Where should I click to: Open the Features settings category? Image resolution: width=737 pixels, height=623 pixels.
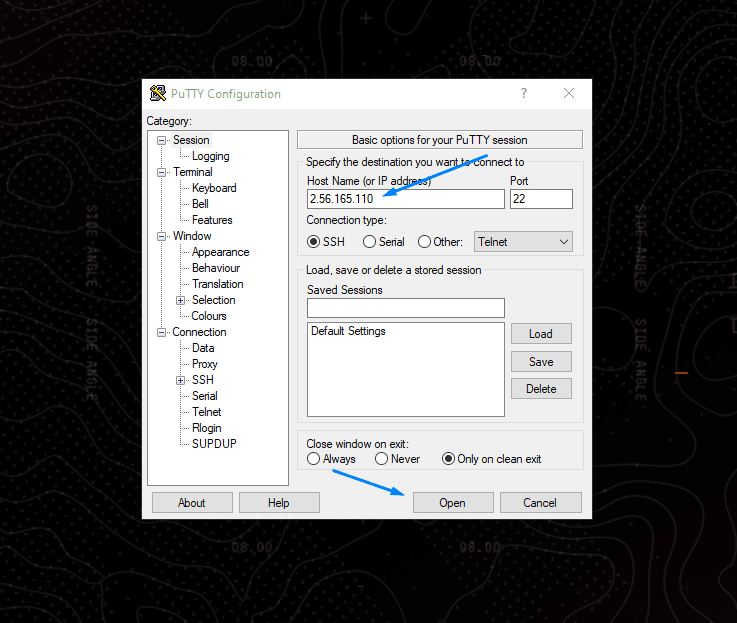[212, 220]
